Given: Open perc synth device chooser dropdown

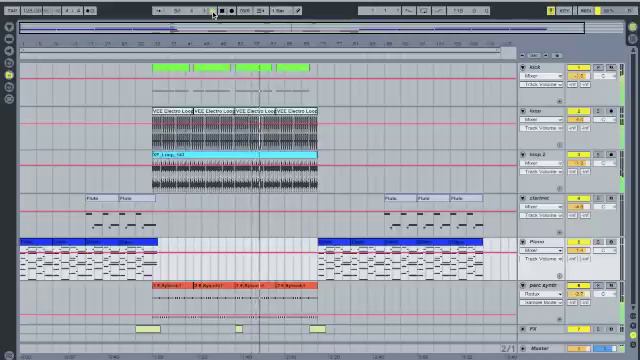Looking at the screenshot, I should point(541,294).
